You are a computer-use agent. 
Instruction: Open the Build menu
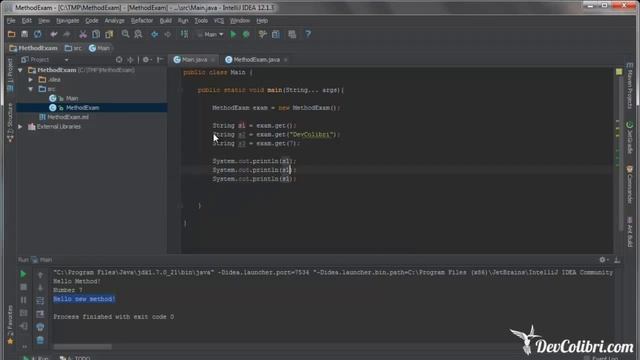165,20
